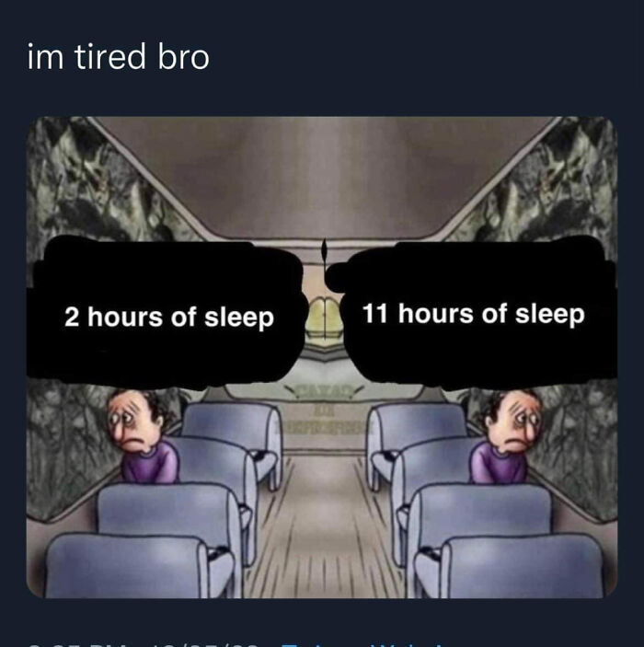Click the front-right blue bus seat
Image resolution: width=644 pixels, height=647 pixels.
pos(512,566)
